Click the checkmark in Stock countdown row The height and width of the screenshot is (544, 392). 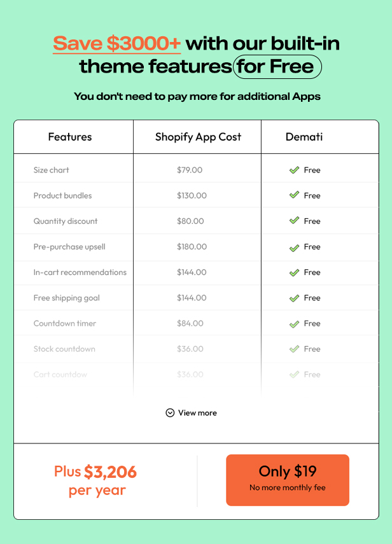click(x=294, y=349)
